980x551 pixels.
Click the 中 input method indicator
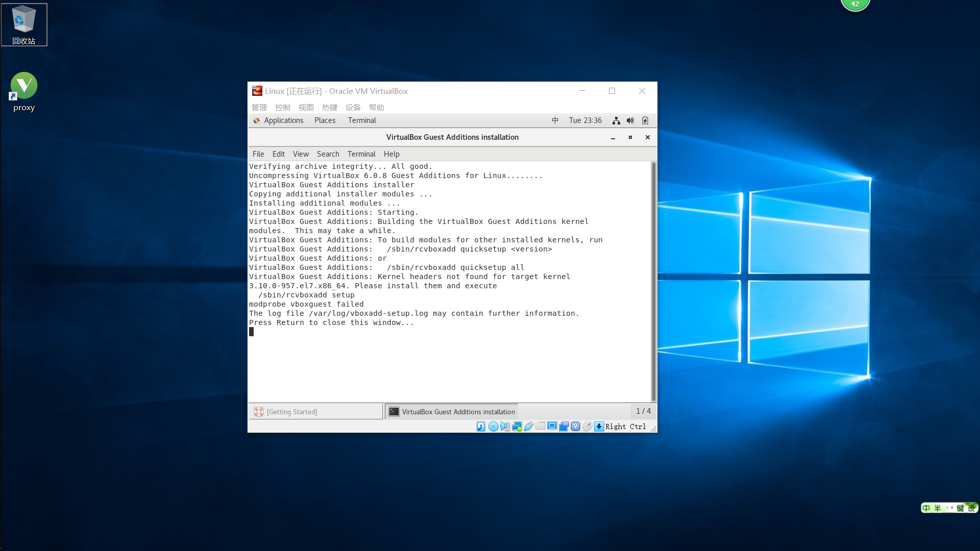tap(555, 120)
